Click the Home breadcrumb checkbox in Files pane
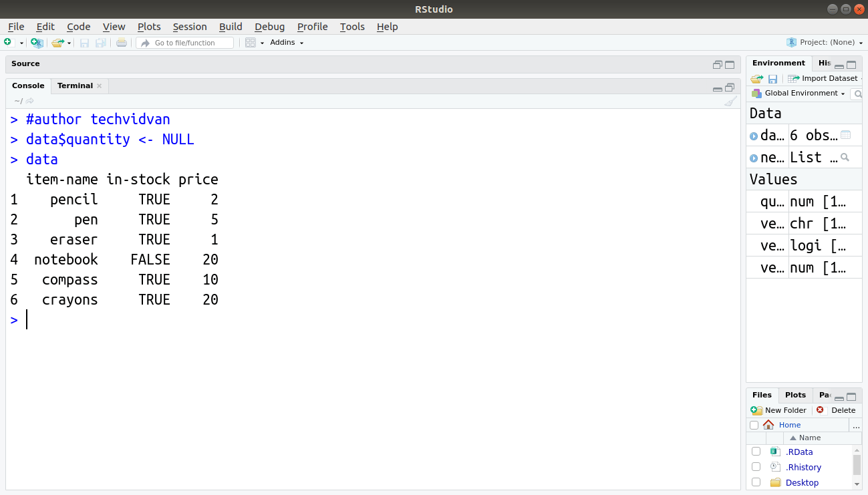The image size is (868, 495). 754,425
